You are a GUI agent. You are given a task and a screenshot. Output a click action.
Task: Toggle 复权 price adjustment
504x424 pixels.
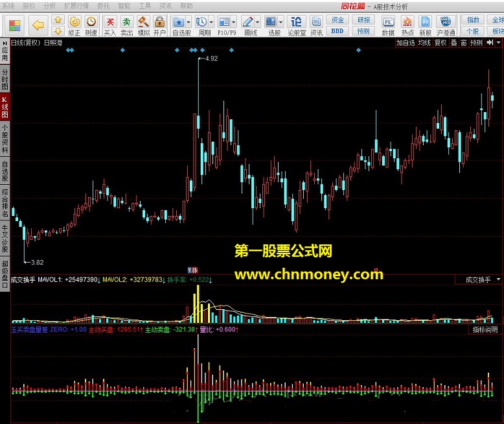point(441,42)
